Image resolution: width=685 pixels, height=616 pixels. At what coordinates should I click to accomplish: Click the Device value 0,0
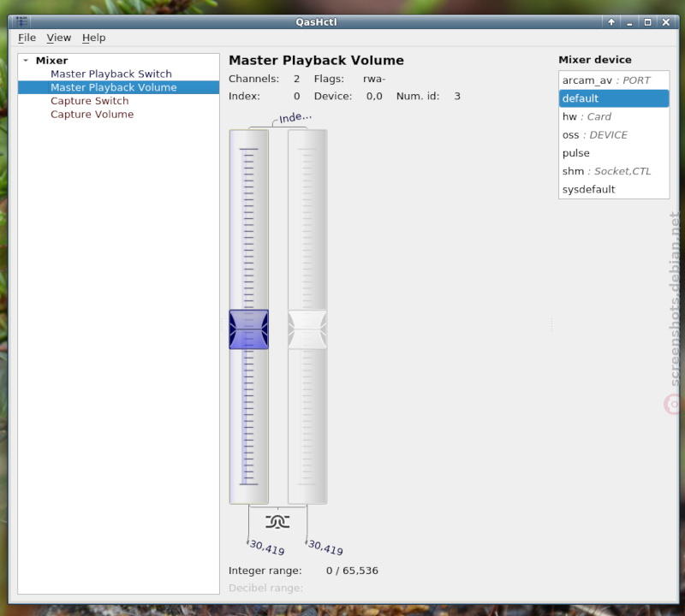(374, 96)
